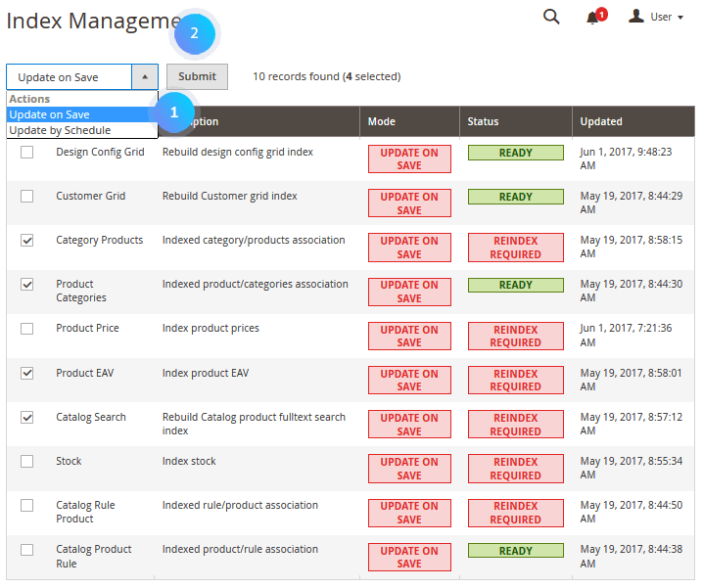The height and width of the screenshot is (588, 703).
Task: Check the Catalog Product Rule checkbox
Action: 26,550
